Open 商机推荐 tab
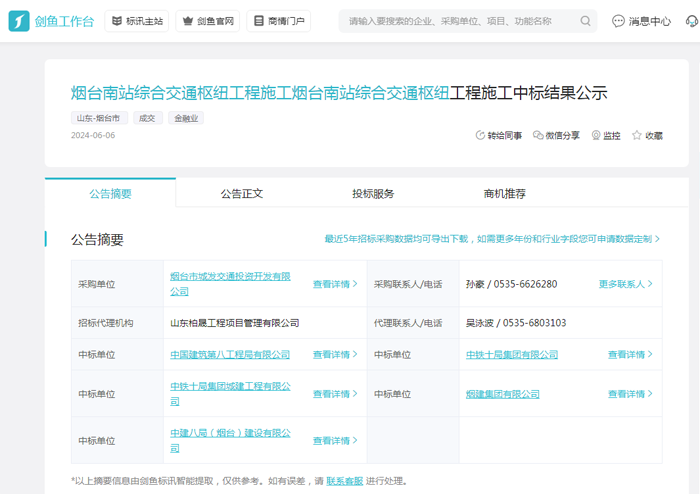 tap(504, 194)
